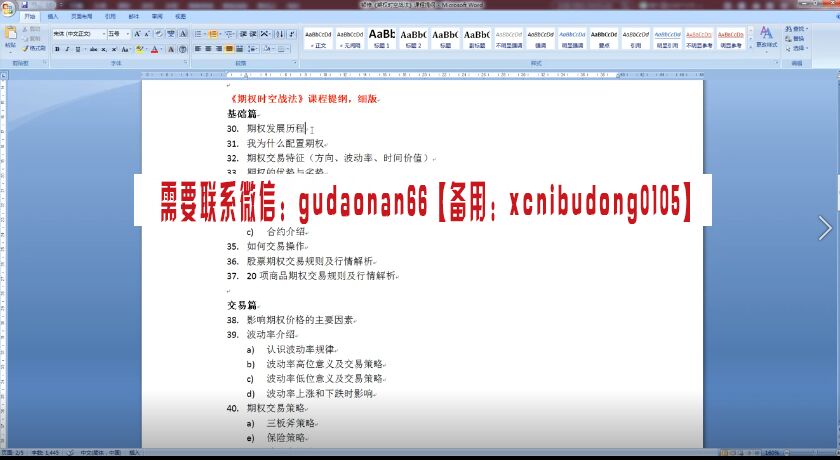Open the line spacing dropdown

[x=252, y=49]
